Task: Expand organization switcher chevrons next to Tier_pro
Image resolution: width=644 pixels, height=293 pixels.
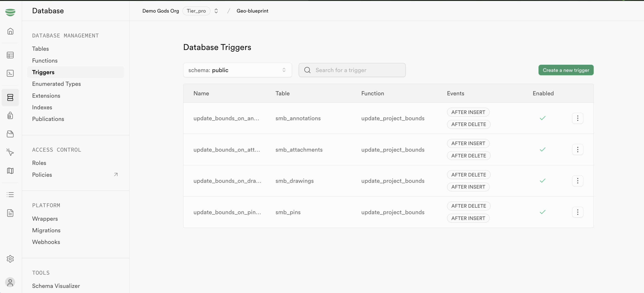Action: click(x=216, y=11)
